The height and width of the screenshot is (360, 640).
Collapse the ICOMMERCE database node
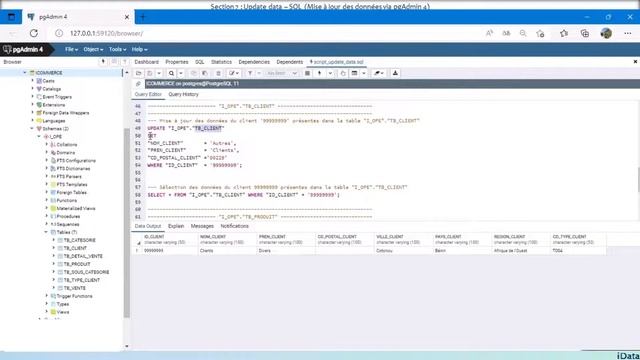(24, 73)
